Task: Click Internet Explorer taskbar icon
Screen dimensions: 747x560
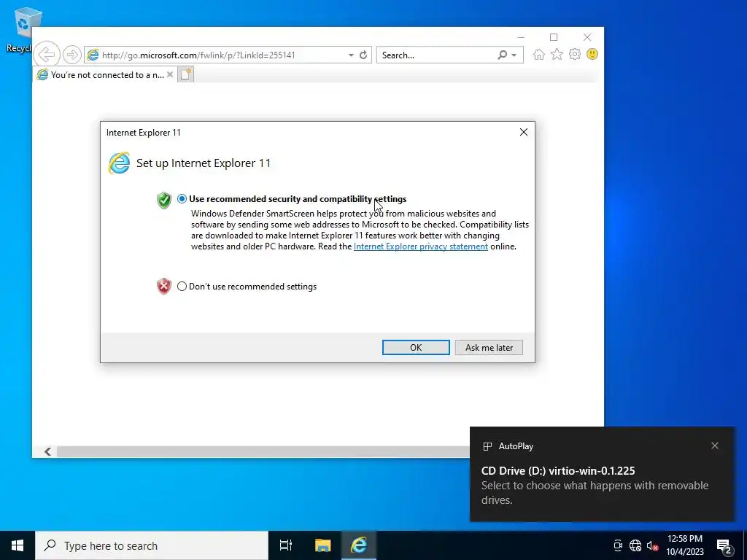Action: coord(359,545)
